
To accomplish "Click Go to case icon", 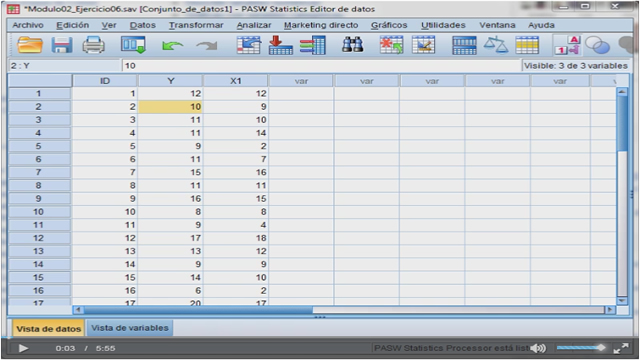I will pos(249,45).
